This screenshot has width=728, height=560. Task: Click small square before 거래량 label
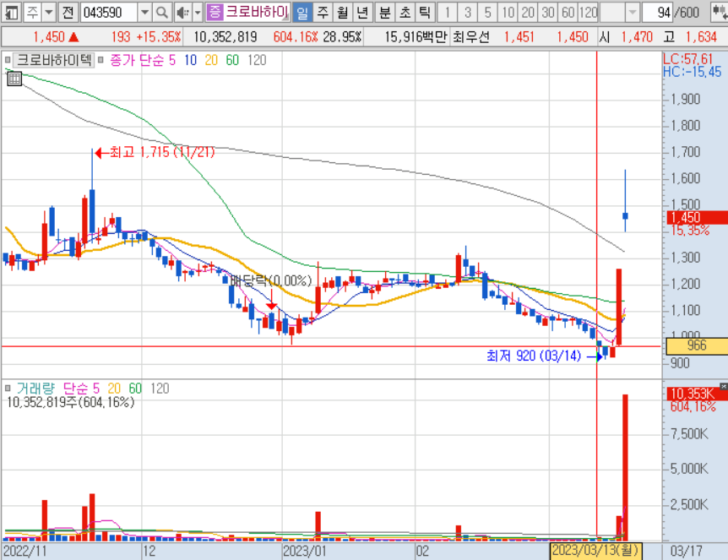[8, 388]
